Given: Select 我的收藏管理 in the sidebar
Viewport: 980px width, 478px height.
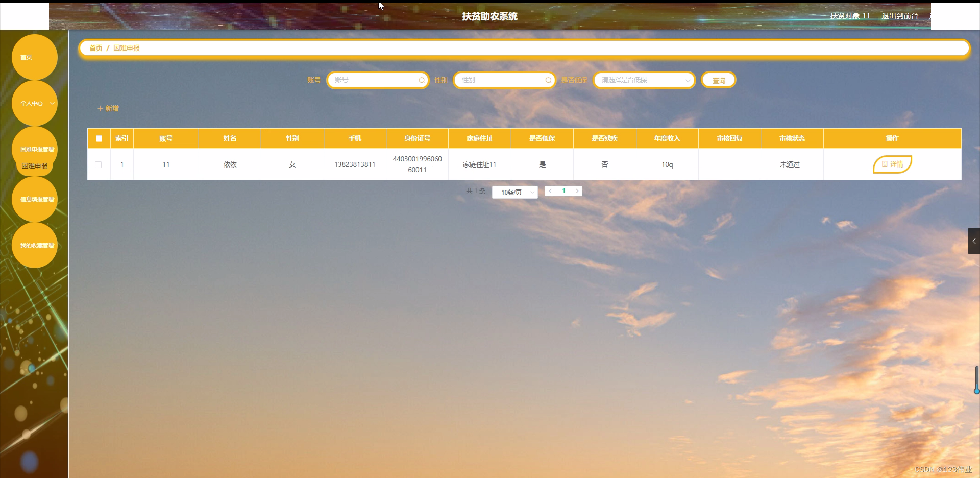Looking at the screenshot, I should [34, 245].
